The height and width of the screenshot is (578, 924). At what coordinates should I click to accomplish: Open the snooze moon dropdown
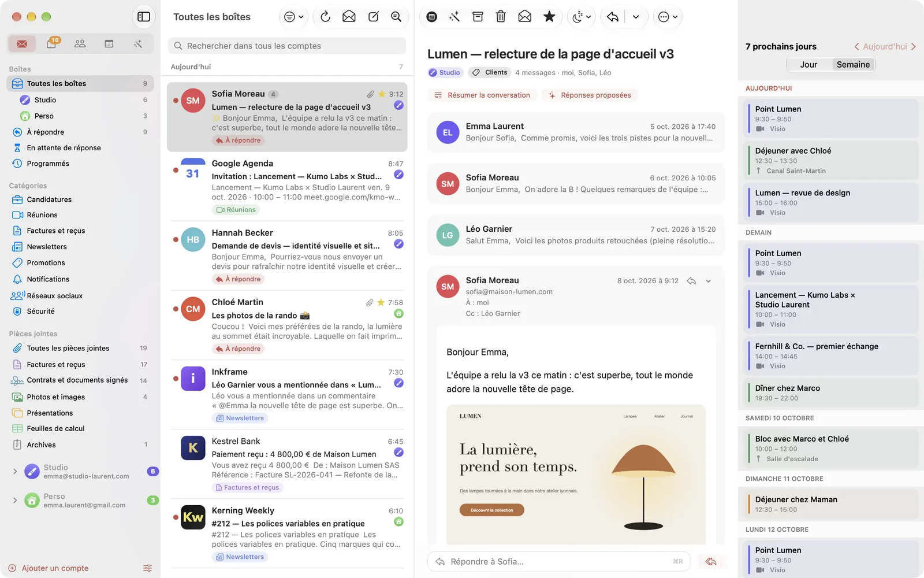click(582, 17)
